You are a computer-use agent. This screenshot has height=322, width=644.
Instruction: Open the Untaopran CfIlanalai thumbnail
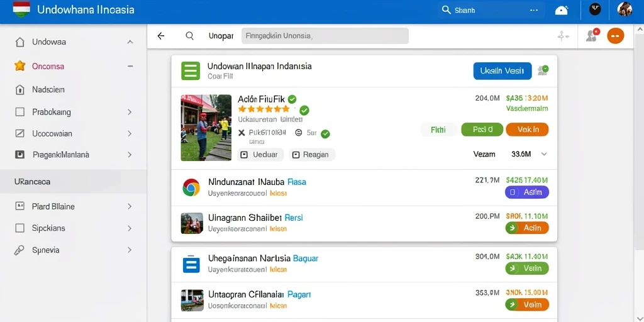pyautogui.click(x=192, y=300)
